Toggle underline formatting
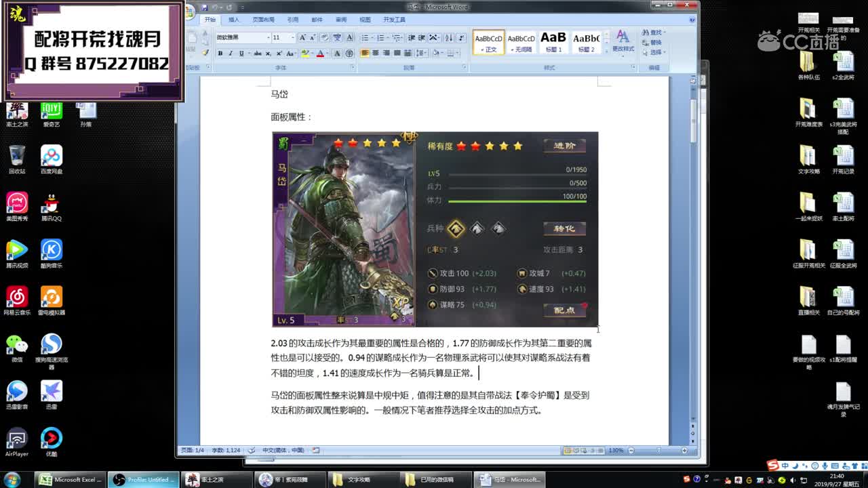 (241, 54)
